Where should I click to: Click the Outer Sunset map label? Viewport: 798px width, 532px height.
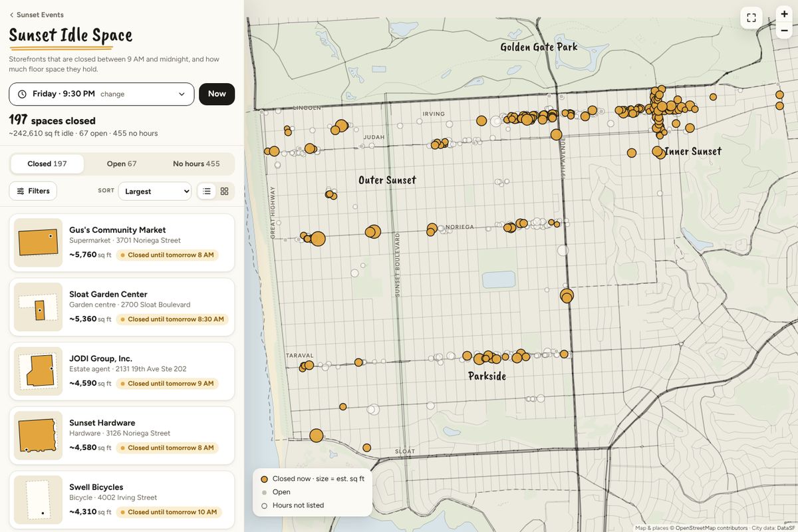[387, 180]
